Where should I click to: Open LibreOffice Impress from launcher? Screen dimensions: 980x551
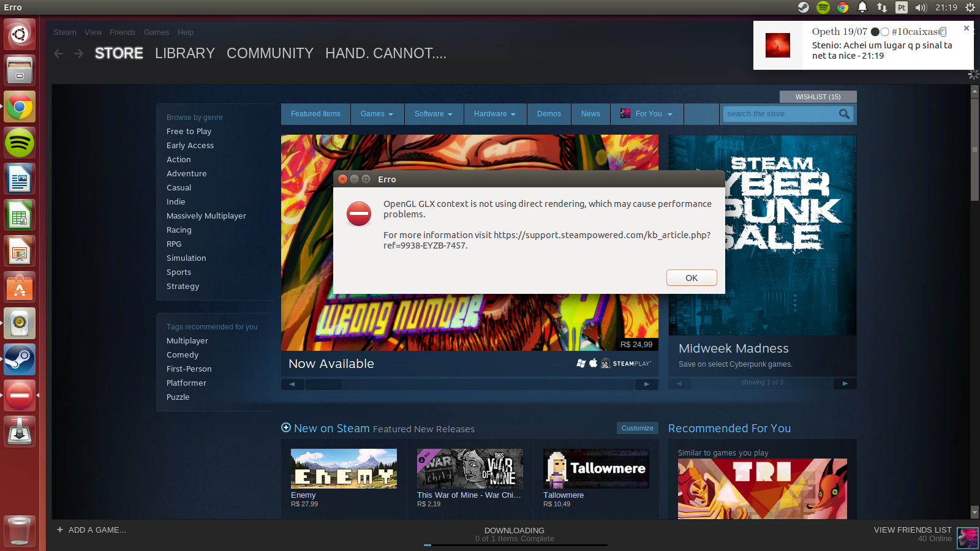[20, 251]
